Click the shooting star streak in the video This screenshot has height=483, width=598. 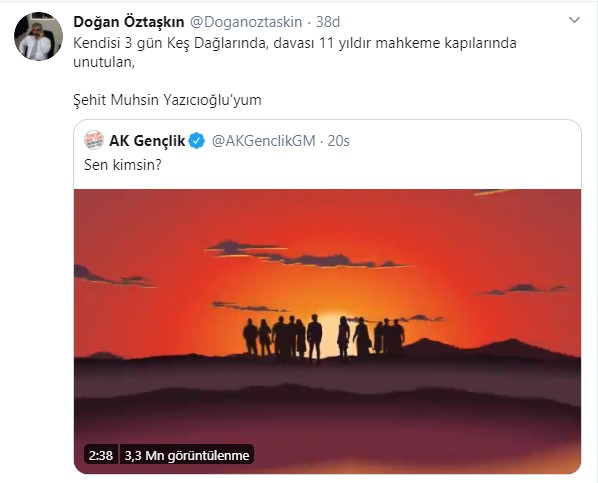pos(492,192)
